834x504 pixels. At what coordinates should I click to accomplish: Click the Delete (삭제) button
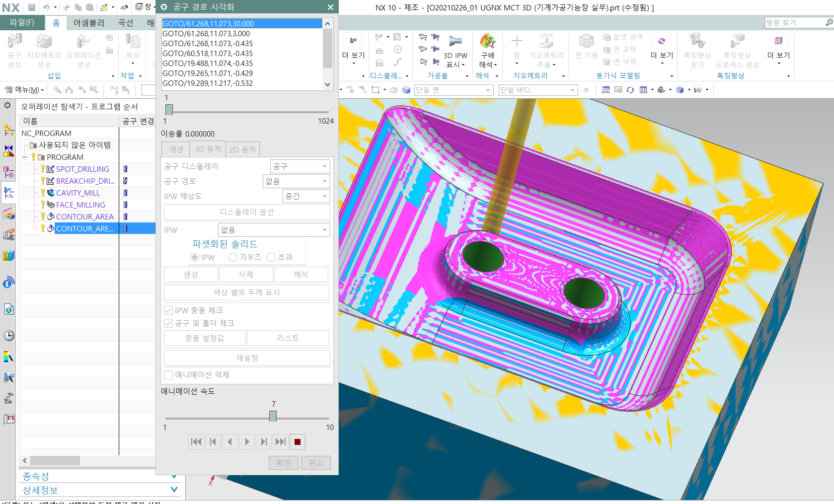point(246,275)
